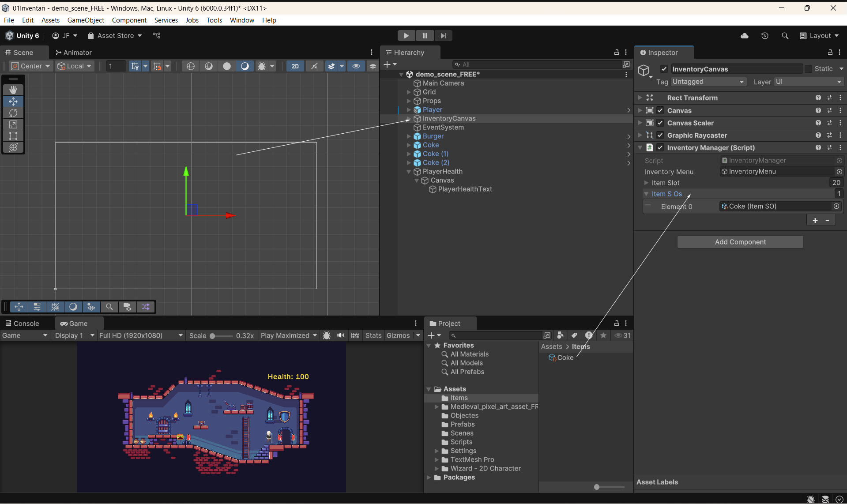
Task: Click the Stats button in Game view
Action: [x=373, y=335]
